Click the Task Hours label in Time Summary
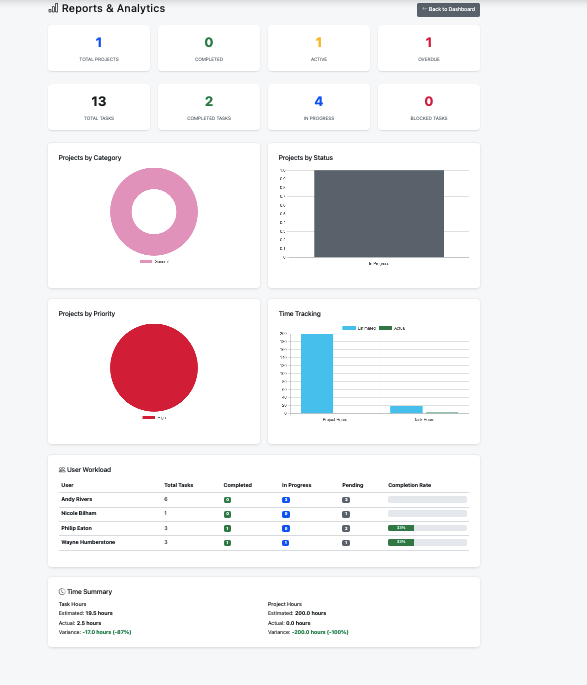Screen dimensions: 587x685 coord(73,604)
